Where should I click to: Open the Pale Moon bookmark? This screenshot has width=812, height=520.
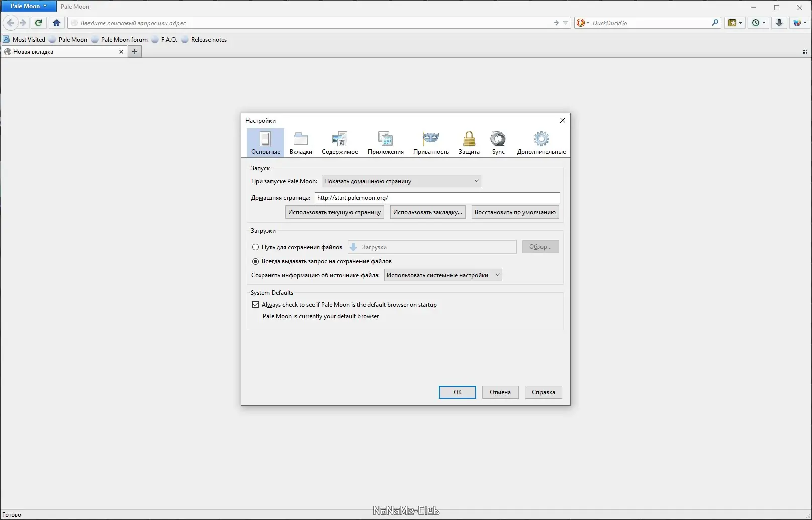[68, 40]
